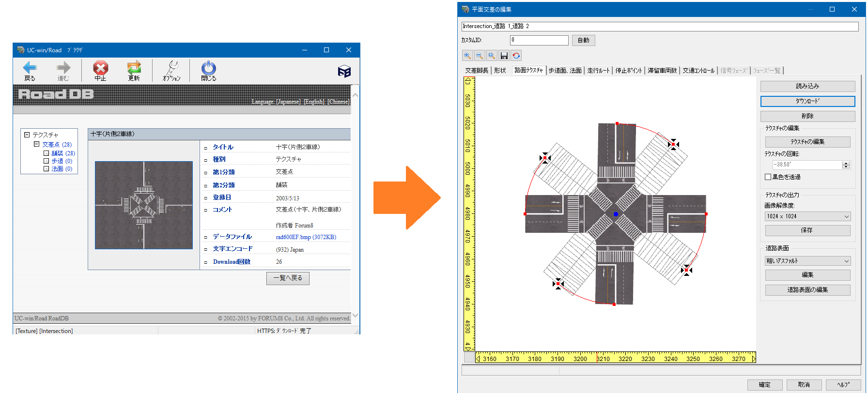868x393 pixels.
Task: Click the red and blue refresh icon
Action: 516,56
